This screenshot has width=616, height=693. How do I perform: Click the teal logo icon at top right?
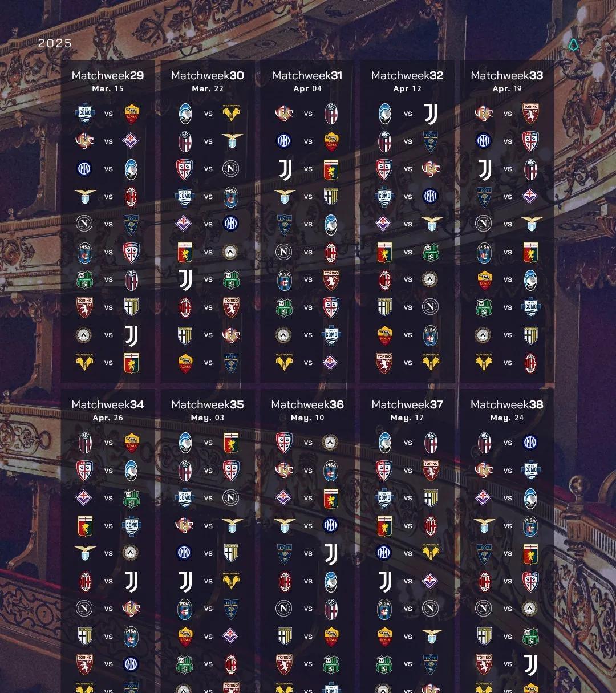573,44
